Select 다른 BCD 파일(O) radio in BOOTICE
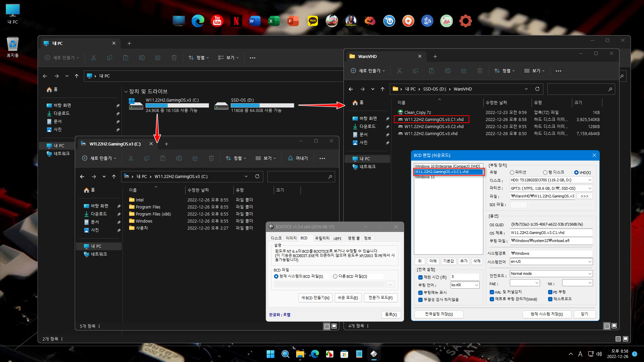The image size is (644, 362). 335,277
